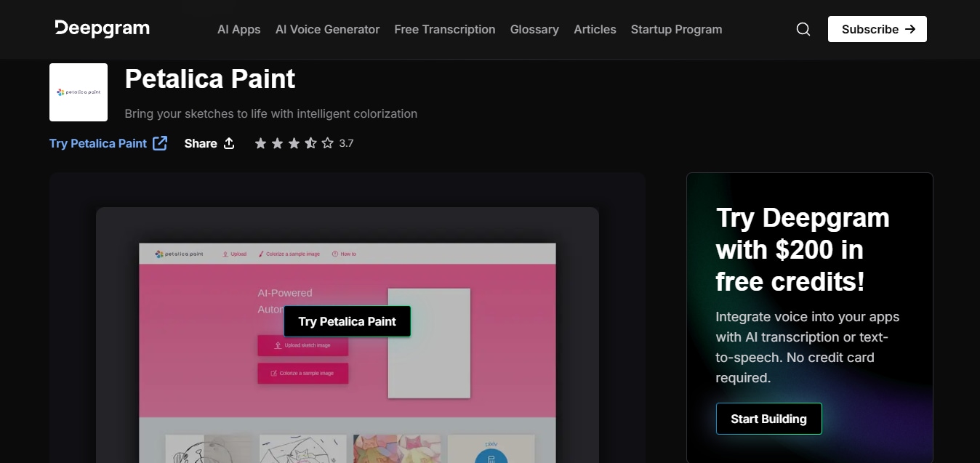Open AI Apps in the navigation
This screenshot has height=463, width=980.
[x=239, y=29]
